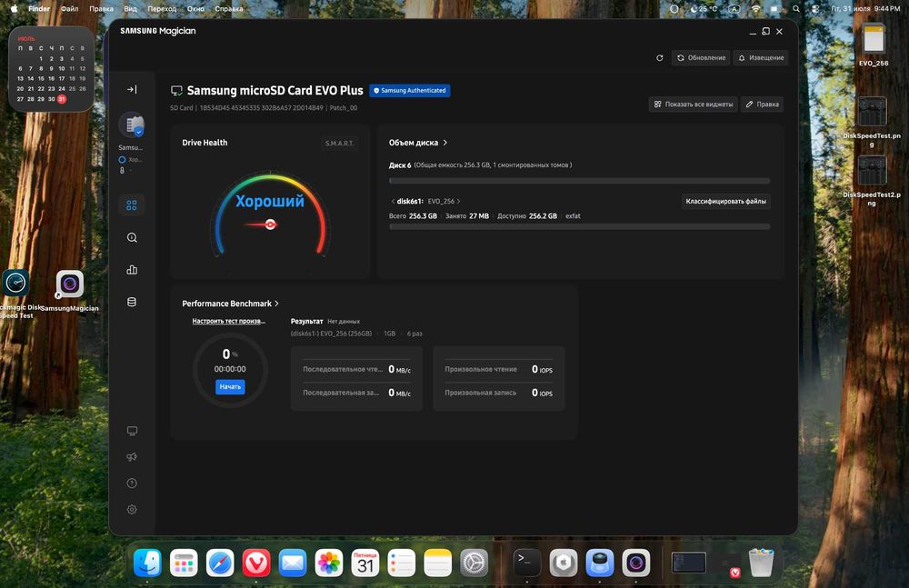Image resolution: width=909 pixels, height=588 pixels.
Task: Expand the Performance Benchmark section chevron
Action: tap(277, 304)
